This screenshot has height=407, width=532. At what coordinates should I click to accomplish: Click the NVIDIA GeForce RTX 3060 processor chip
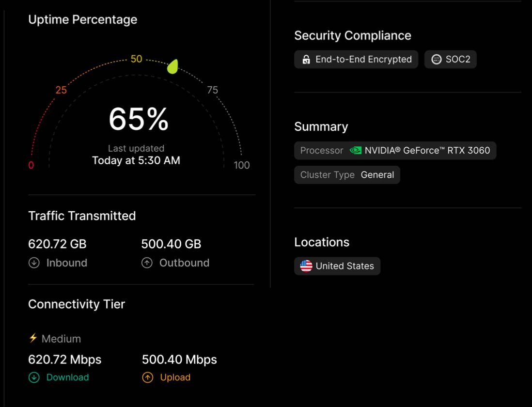pyautogui.click(x=395, y=151)
